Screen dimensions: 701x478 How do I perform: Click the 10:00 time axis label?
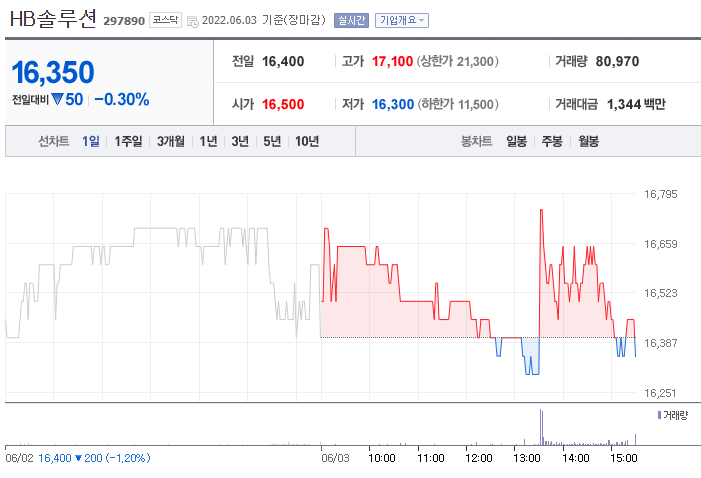click(382, 458)
